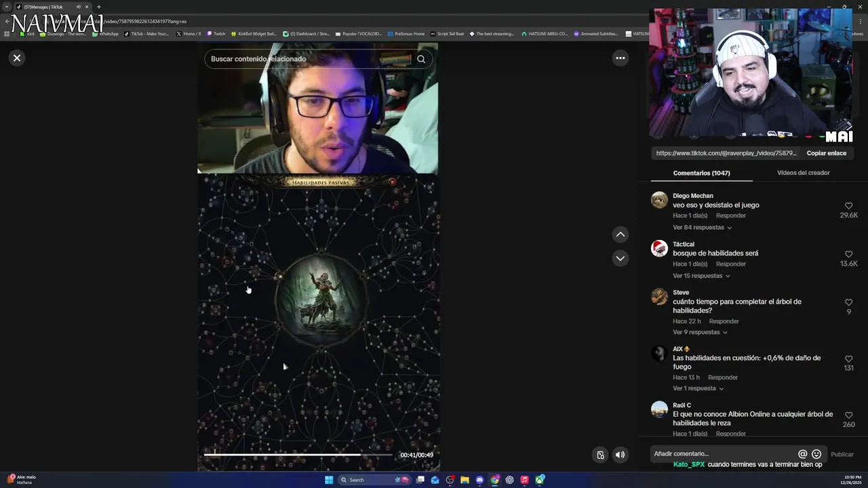The width and height of the screenshot is (868, 488).
Task: Open Steve's profile avatar
Action: pyautogui.click(x=659, y=297)
